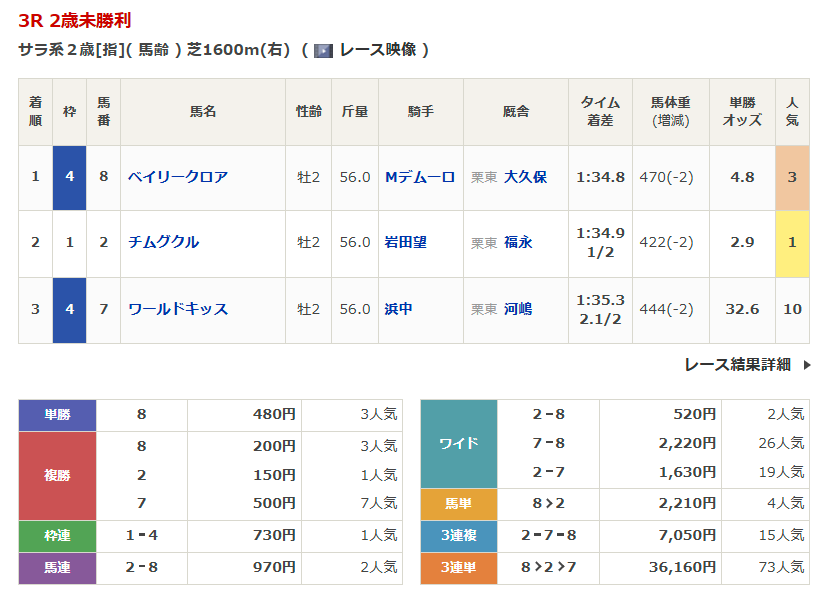Screen dimensions: 829x593
Task: Click the yellow popularity 1 cell
Action: pos(792,242)
